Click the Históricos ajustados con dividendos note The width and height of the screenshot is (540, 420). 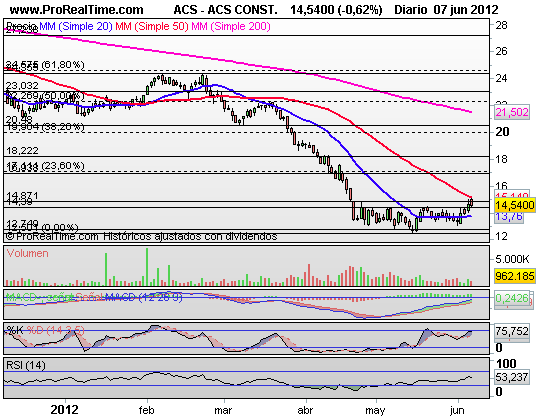pyautogui.click(x=190, y=237)
